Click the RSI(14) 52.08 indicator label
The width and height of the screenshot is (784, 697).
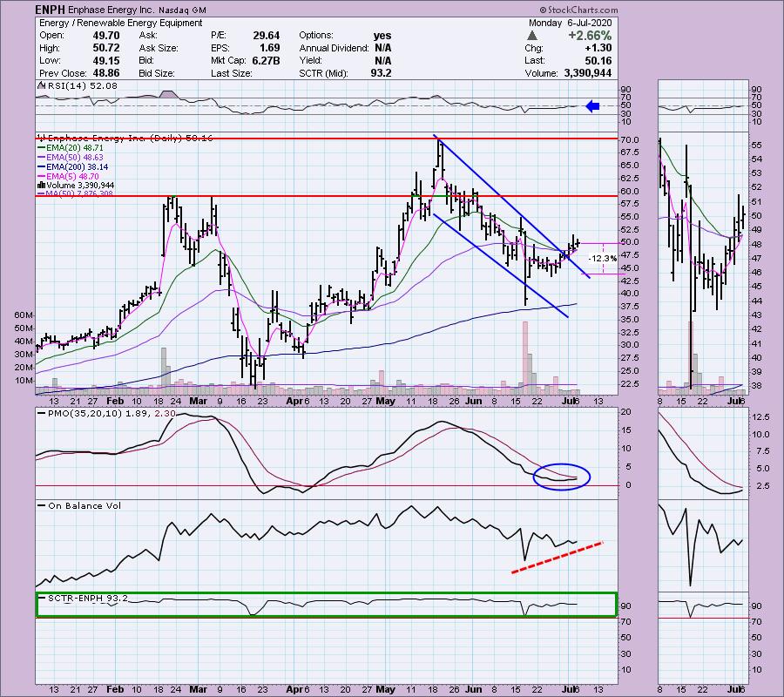pos(81,85)
